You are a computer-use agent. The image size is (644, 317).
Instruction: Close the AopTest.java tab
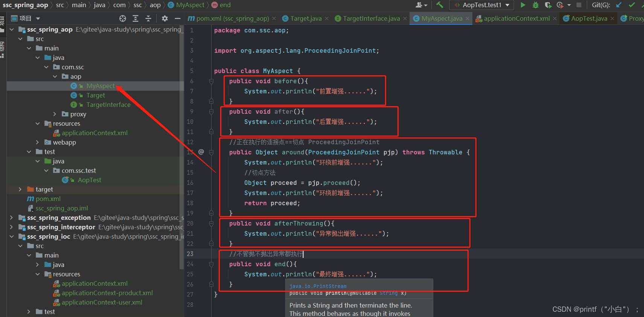612,18
